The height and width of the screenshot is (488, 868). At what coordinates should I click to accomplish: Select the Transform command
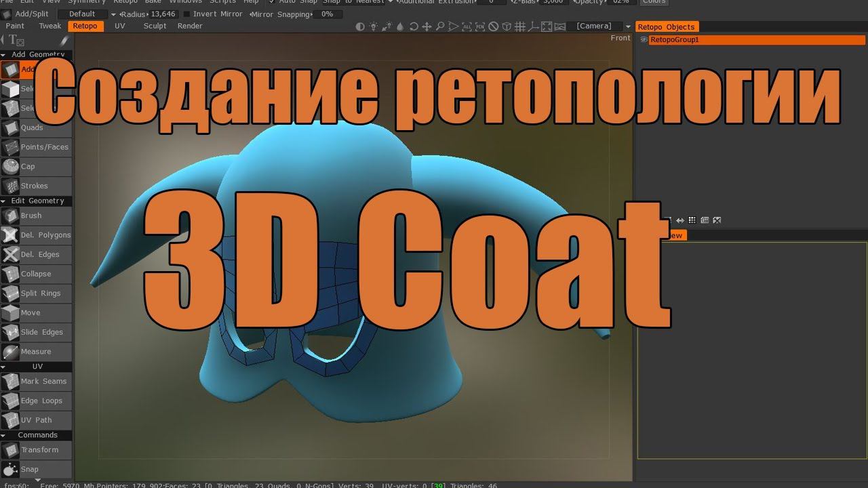36,450
